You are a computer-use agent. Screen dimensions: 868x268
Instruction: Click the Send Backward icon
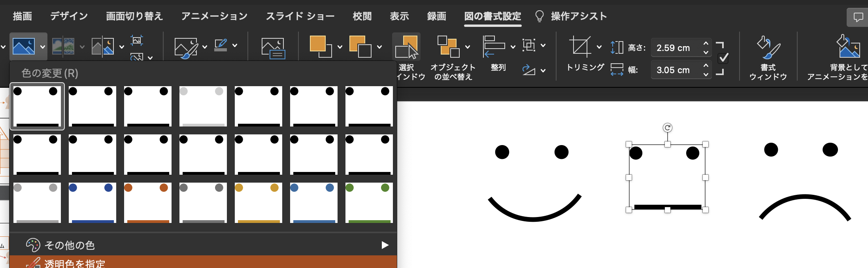(360, 47)
